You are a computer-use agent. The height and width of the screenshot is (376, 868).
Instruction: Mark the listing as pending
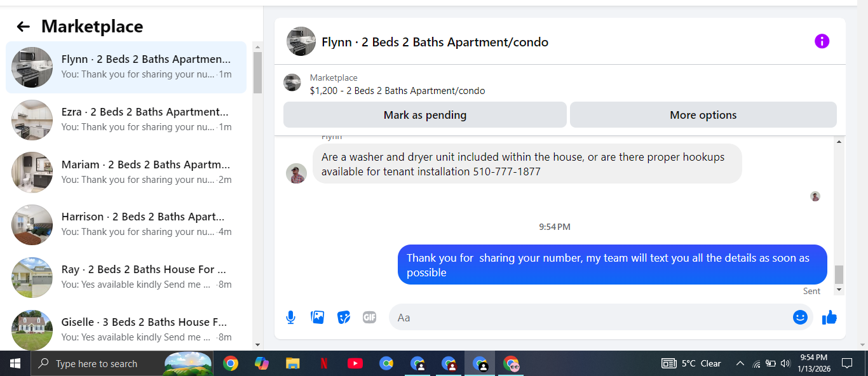click(x=425, y=115)
